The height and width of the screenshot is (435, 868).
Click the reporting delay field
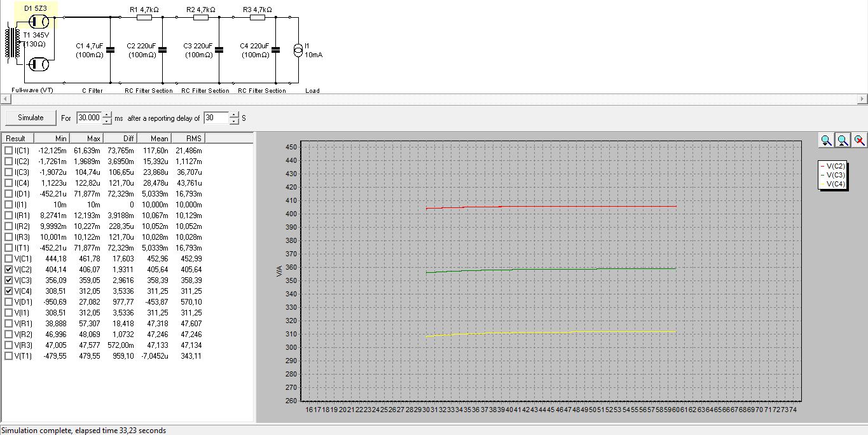point(217,118)
